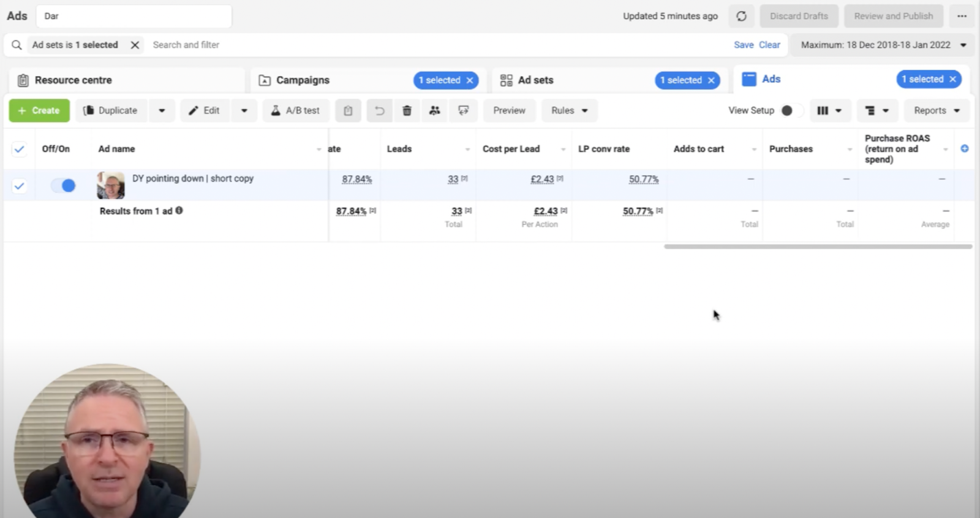This screenshot has width=980, height=518.
Task: Click the Off/On column header
Action: (x=56, y=149)
